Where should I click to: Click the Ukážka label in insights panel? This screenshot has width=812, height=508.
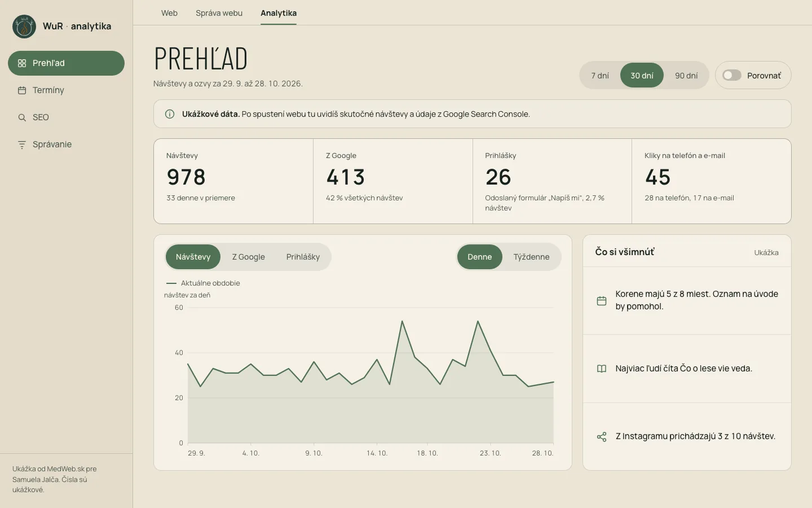coord(766,253)
